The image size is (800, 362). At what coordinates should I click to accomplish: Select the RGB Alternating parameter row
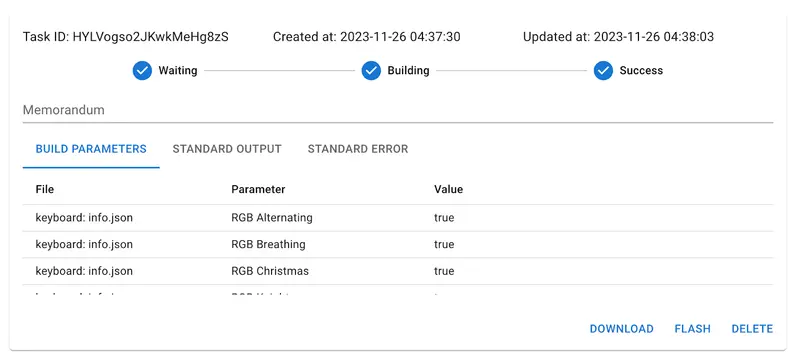[x=398, y=218]
